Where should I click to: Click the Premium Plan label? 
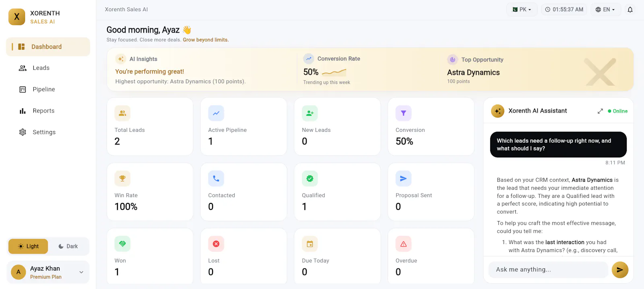(x=46, y=277)
